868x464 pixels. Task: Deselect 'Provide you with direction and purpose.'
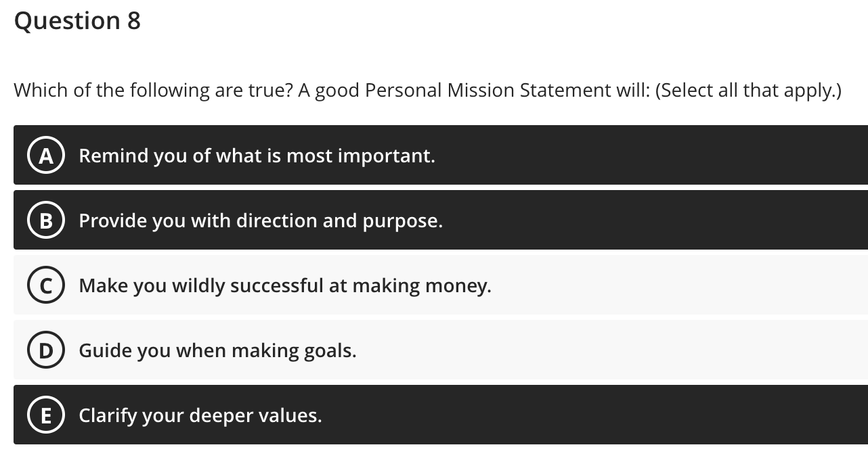pos(260,220)
